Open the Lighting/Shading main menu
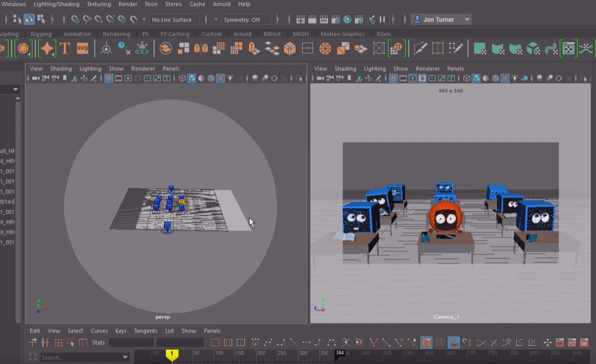The image size is (596, 364). coord(56,4)
